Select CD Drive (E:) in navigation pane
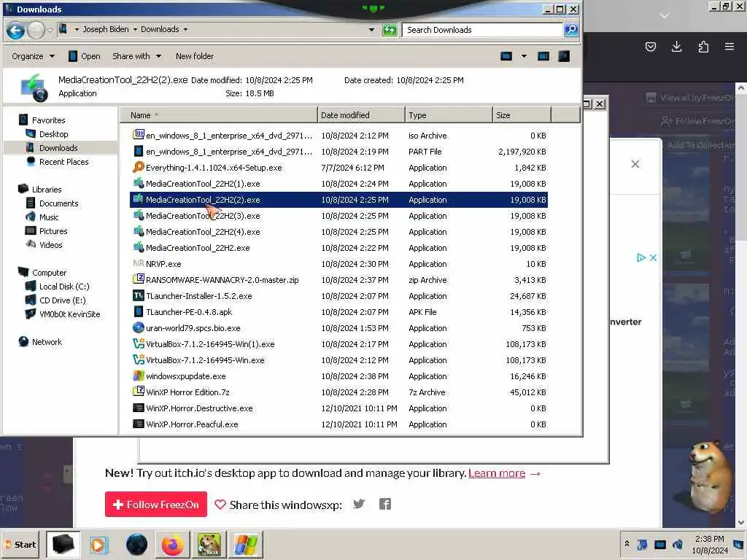The height and width of the screenshot is (560, 747). pyautogui.click(x=63, y=300)
